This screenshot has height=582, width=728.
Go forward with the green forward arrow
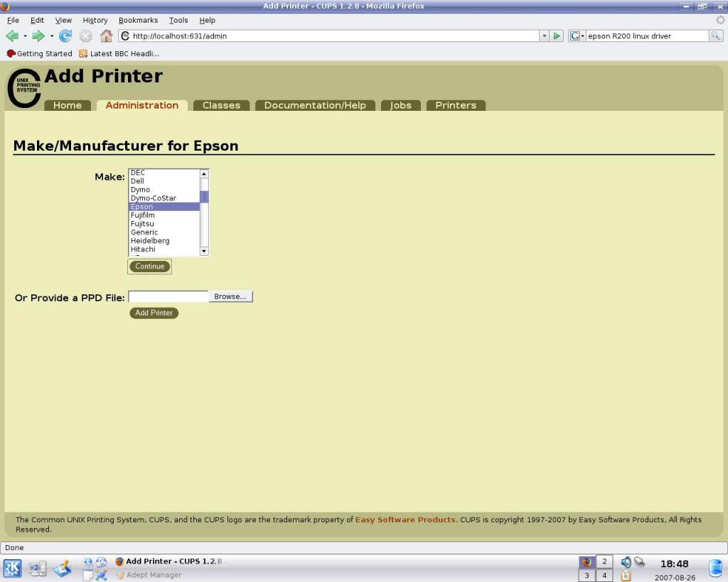[x=38, y=36]
